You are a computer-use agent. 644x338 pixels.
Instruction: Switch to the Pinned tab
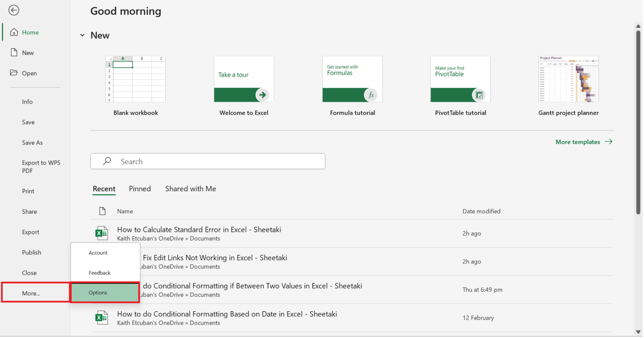140,189
